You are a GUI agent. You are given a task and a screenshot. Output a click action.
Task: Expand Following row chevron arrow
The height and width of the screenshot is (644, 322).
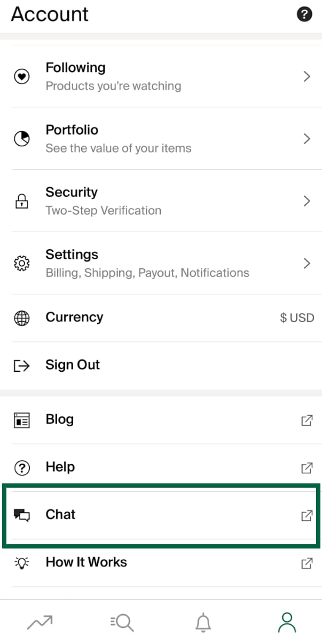[x=307, y=77]
